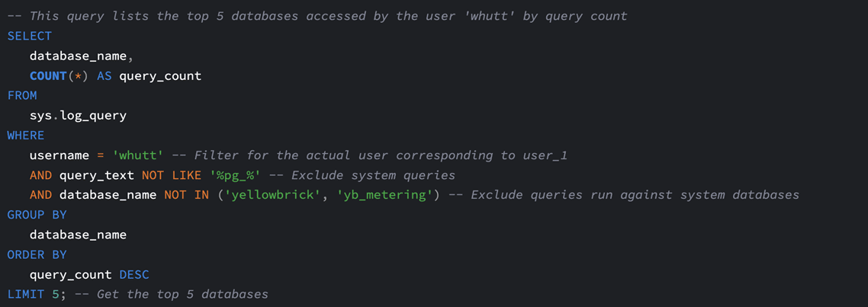Click the username column in the WHERE clause

(59, 155)
